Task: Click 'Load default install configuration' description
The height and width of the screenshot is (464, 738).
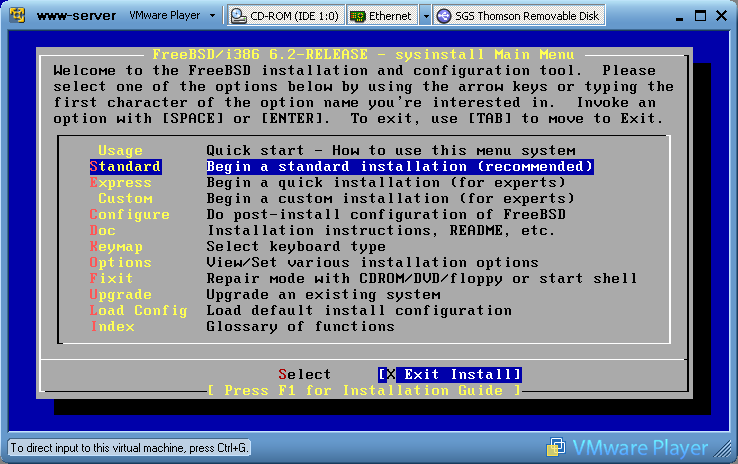Action: click(x=359, y=311)
